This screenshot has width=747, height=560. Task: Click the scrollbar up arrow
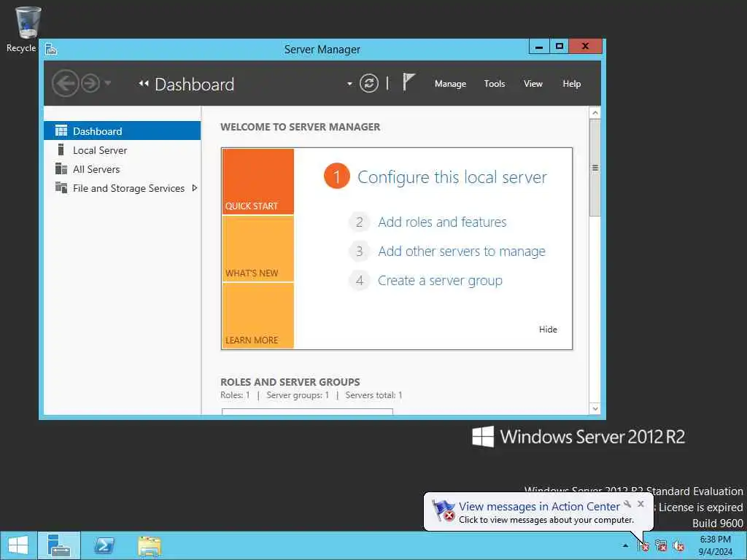click(x=595, y=113)
